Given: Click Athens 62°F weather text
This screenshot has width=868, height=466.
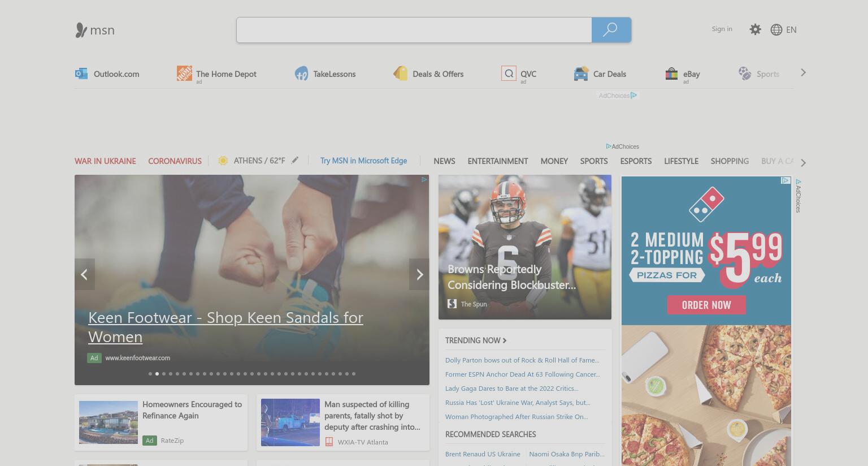Looking at the screenshot, I should [x=259, y=161].
